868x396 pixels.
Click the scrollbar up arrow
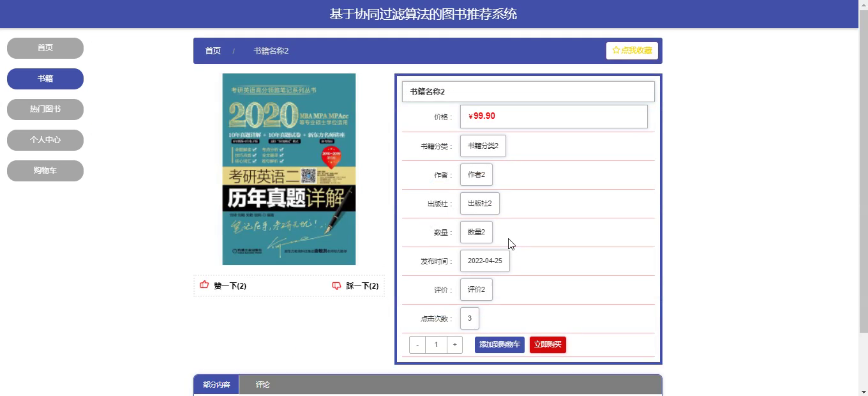click(x=864, y=4)
